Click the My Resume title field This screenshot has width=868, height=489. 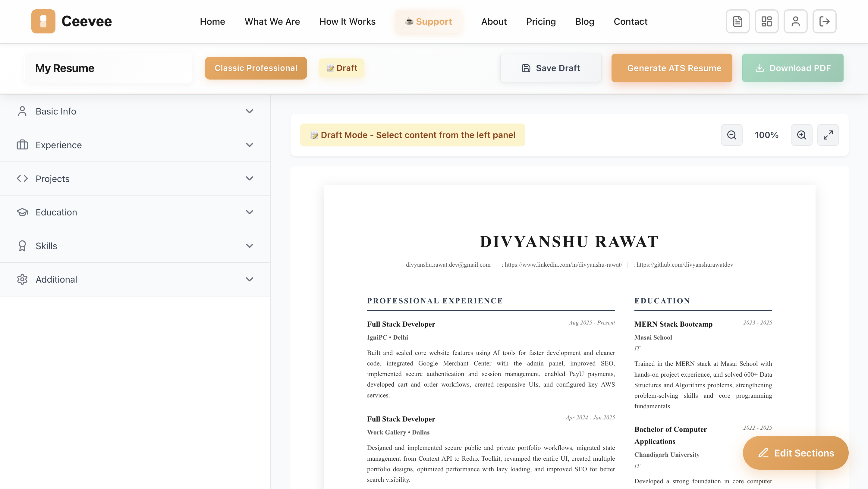(x=108, y=68)
